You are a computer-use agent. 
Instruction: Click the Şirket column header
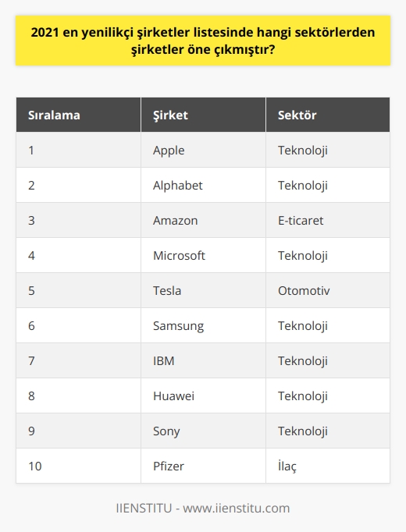coord(203,115)
